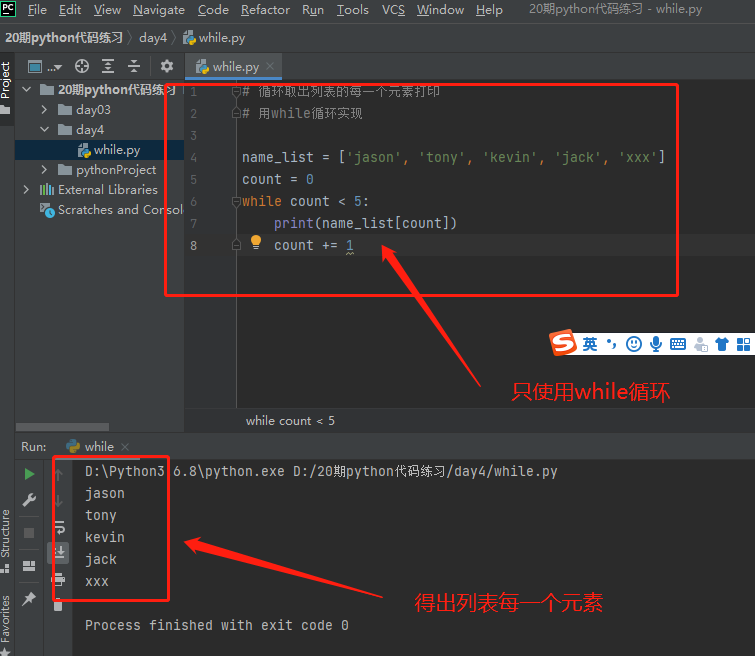Open the Tools menu
Screen dimensions: 755x656
pos(352,10)
